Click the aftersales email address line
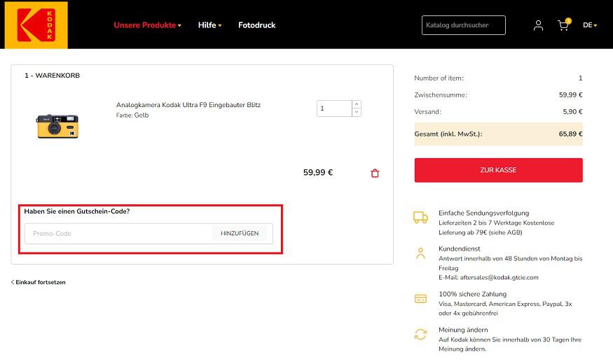The width and height of the screenshot is (613, 364). 488,277
